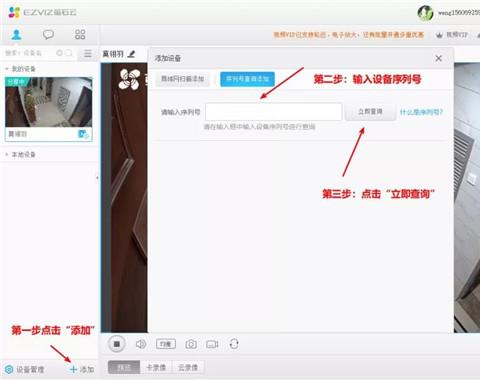This screenshot has height=380, width=480.
Task: Collapse the 我的设备 device group
Action: [x=21, y=69]
